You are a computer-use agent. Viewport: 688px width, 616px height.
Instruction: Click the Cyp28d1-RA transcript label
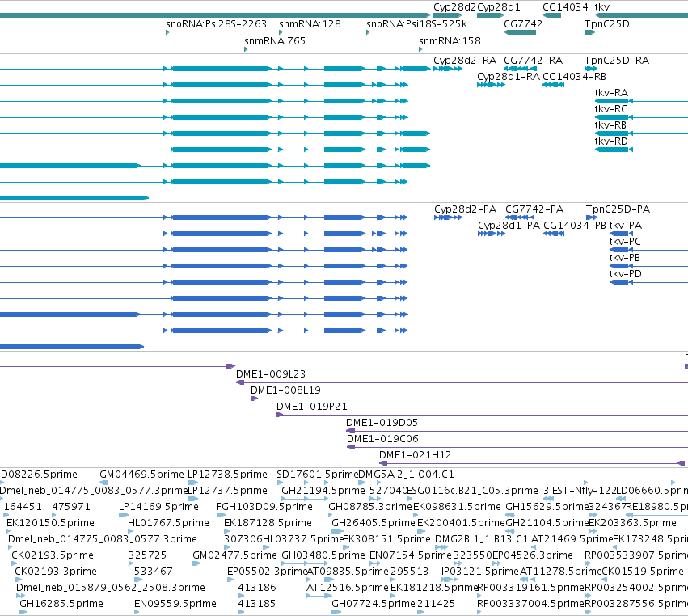tap(509, 76)
